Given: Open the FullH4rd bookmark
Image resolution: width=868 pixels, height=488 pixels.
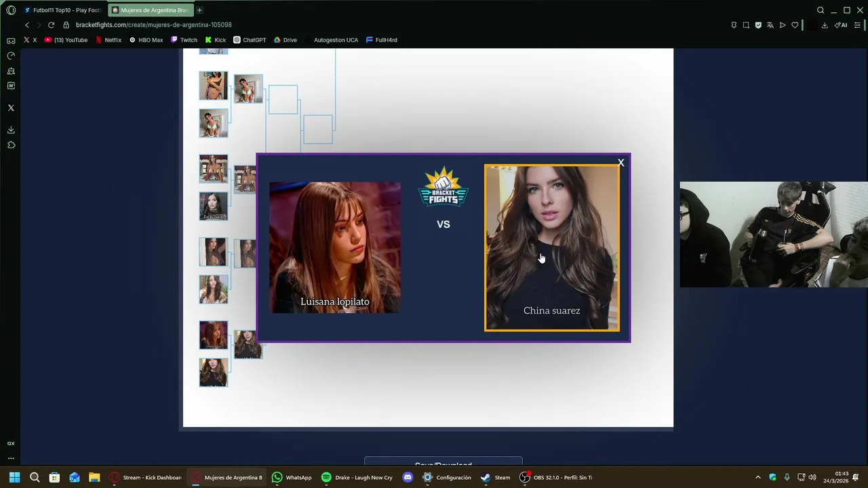Looking at the screenshot, I should click(382, 40).
